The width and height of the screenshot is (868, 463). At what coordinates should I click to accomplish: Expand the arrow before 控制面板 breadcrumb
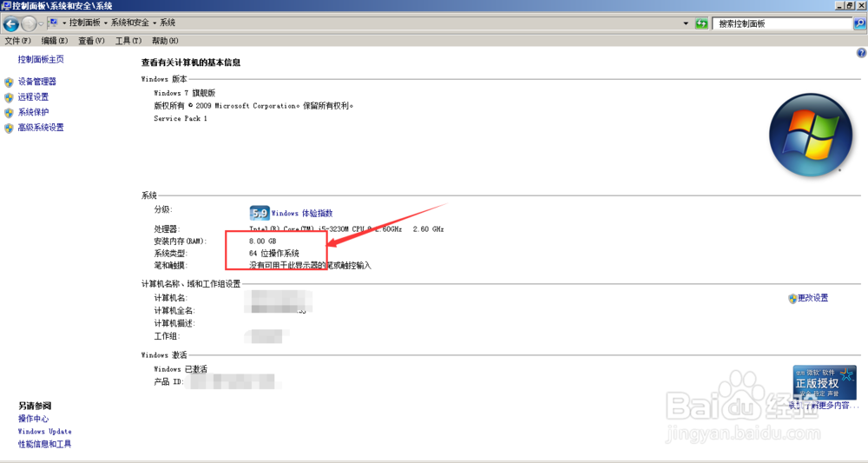pos(64,23)
